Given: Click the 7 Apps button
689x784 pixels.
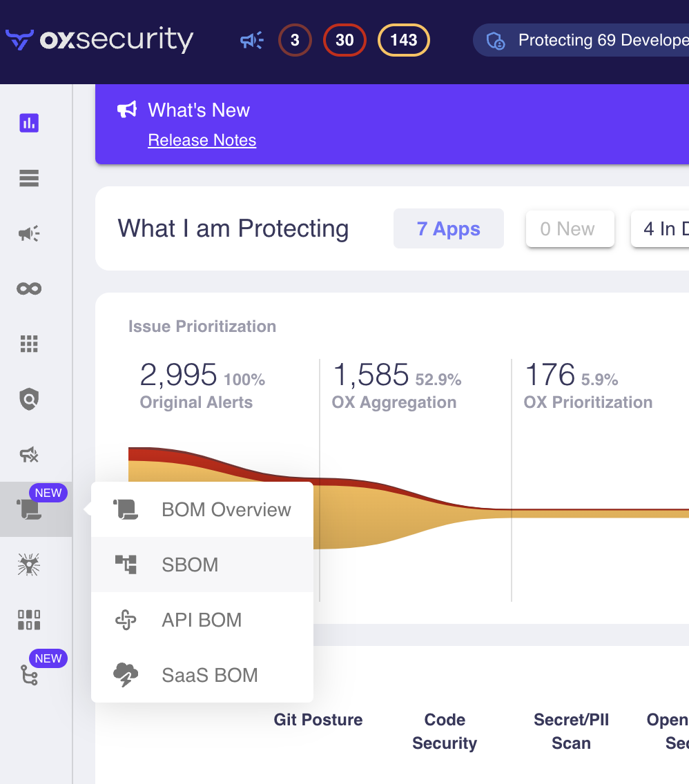Looking at the screenshot, I should (448, 229).
